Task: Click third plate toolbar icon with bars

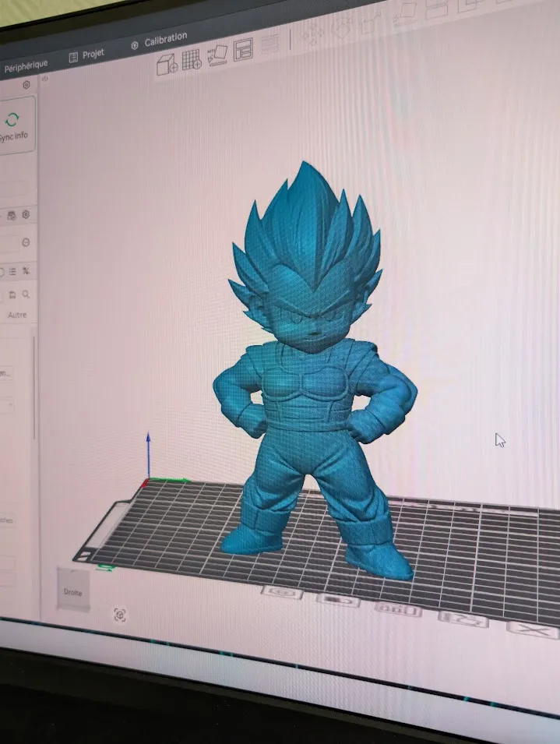Action: point(397,609)
